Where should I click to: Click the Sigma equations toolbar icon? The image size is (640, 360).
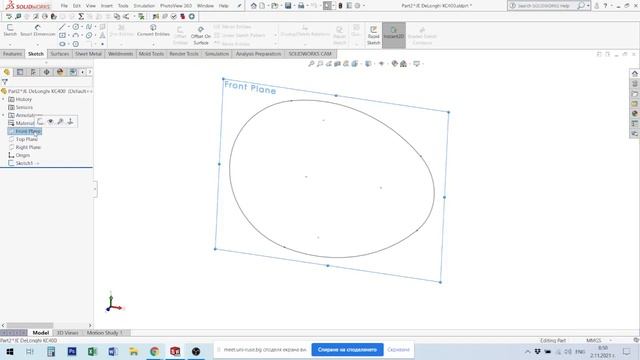click(x=81, y=17)
